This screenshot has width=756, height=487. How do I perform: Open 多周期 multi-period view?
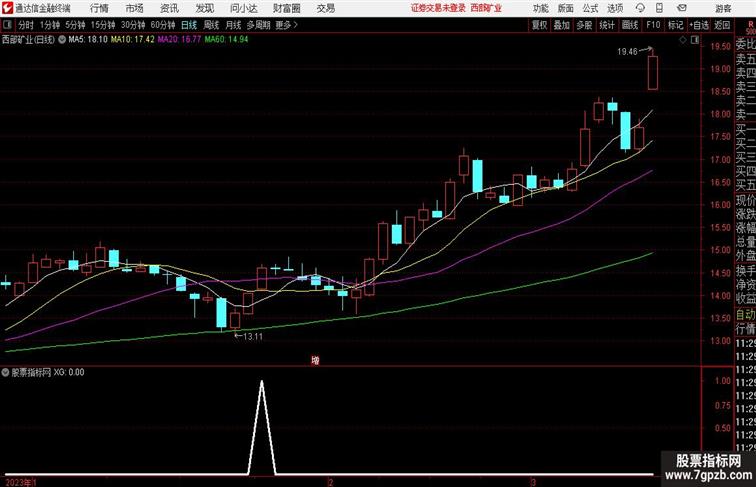pyautogui.click(x=258, y=25)
